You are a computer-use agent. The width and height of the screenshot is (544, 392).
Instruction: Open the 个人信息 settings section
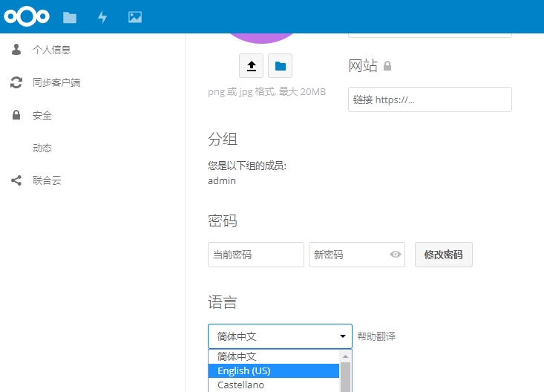pyautogui.click(x=51, y=50)
